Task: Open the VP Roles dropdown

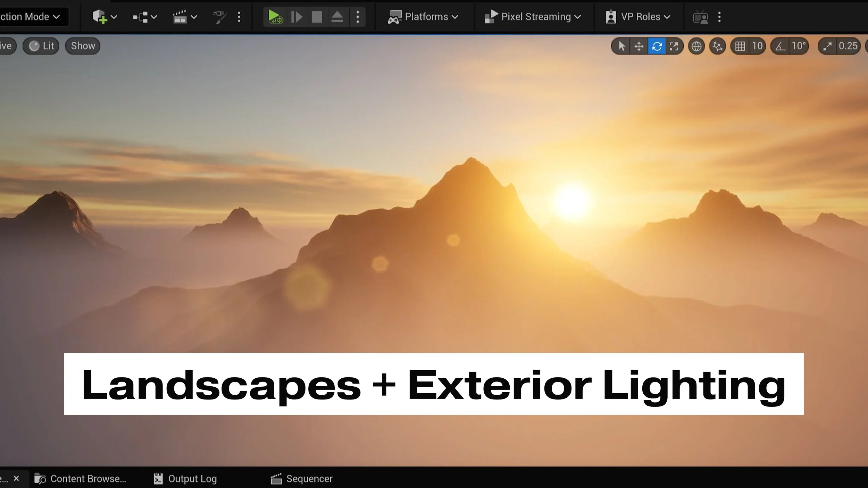Action: coord(638,17)
